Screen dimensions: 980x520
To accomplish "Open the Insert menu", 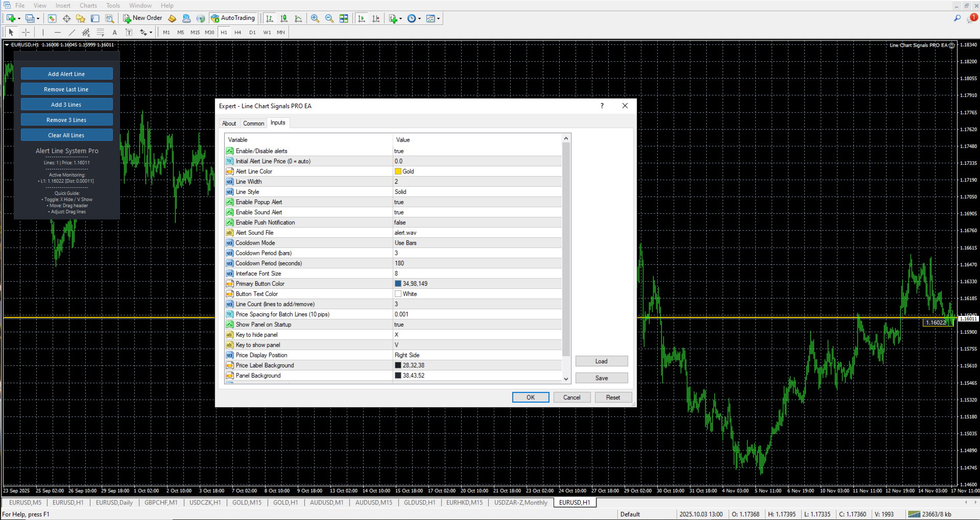I will 63,6.
